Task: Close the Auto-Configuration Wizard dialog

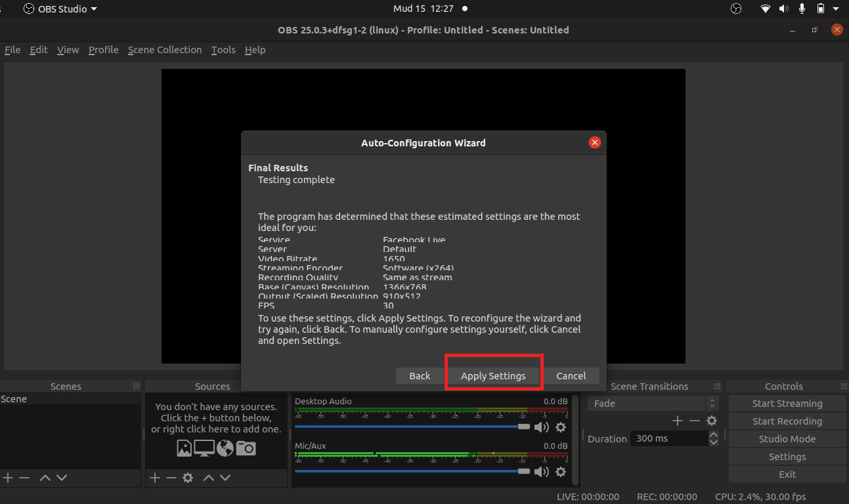Action: [595, 142]
